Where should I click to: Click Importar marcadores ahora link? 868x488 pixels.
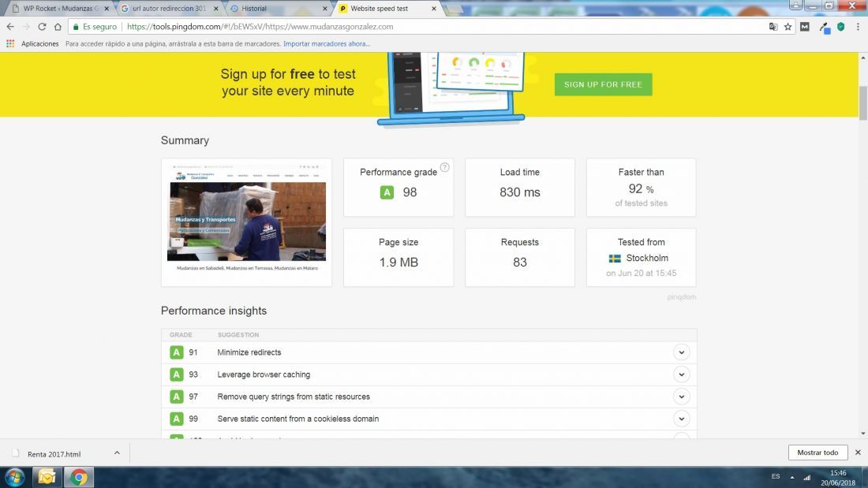pyautogui.click(x=327, y=43)
